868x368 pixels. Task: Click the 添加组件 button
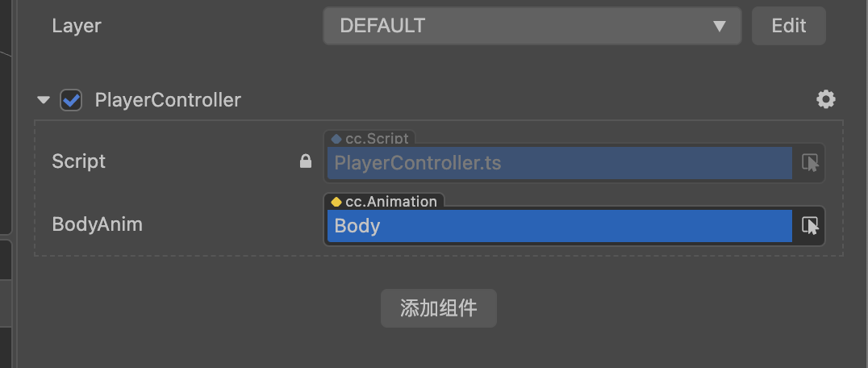click(438, 308)
